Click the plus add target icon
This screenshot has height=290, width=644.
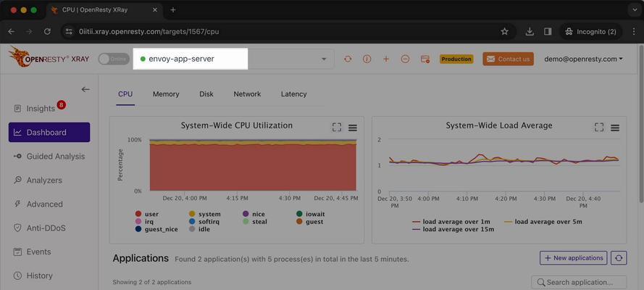pyautogui.click(x=385, y=59)
